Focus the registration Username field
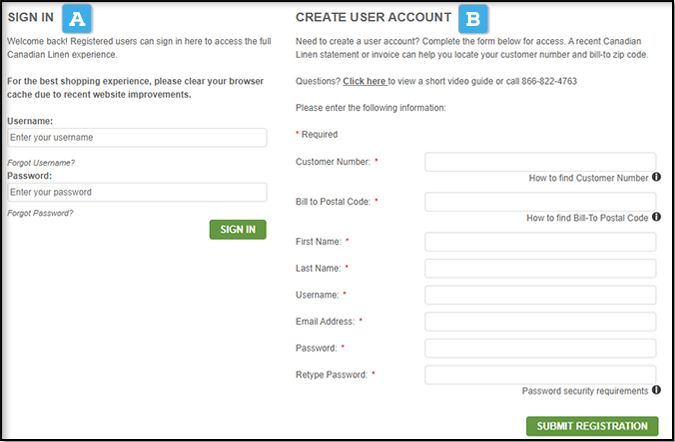 coord(540,295)
